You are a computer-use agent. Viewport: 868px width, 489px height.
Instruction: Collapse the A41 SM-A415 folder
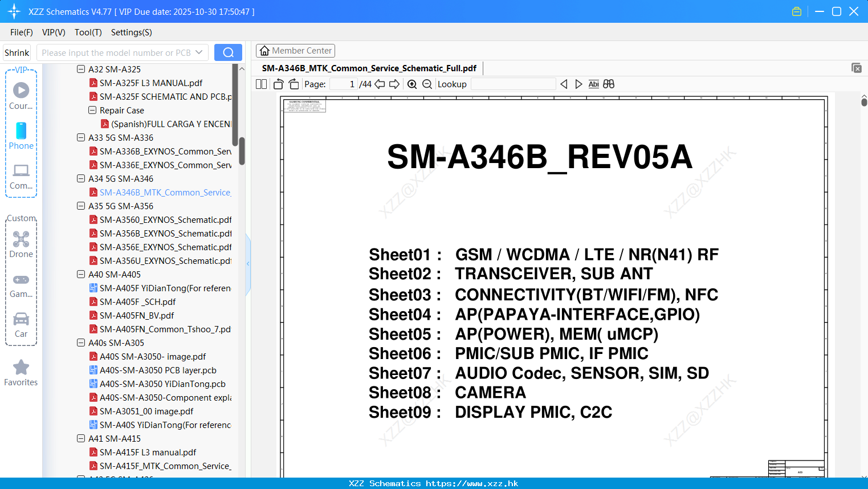coord(81,438)
